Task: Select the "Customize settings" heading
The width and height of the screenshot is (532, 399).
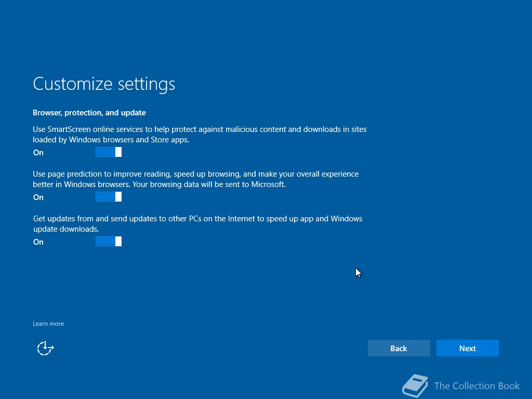Action: (104, 84)
